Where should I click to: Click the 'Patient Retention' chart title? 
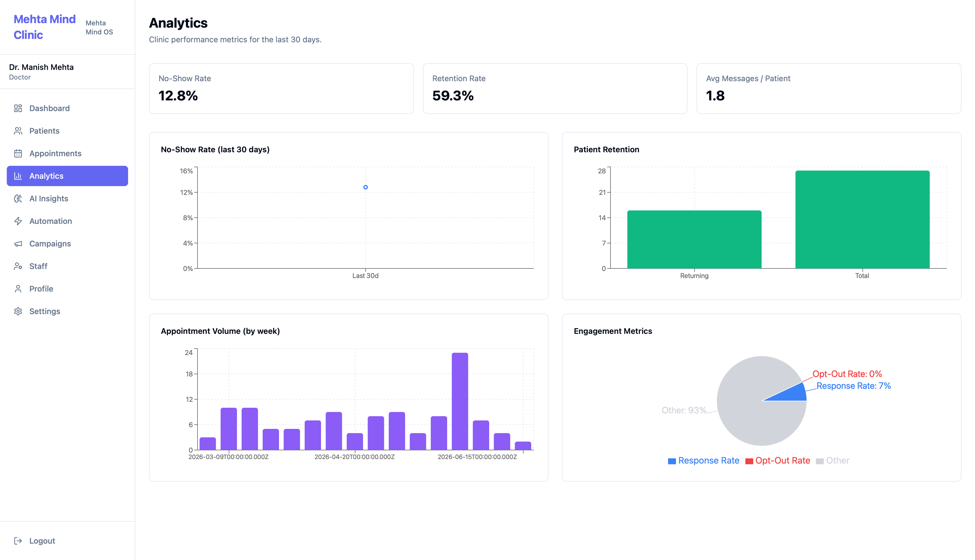[x=606, y=150]
